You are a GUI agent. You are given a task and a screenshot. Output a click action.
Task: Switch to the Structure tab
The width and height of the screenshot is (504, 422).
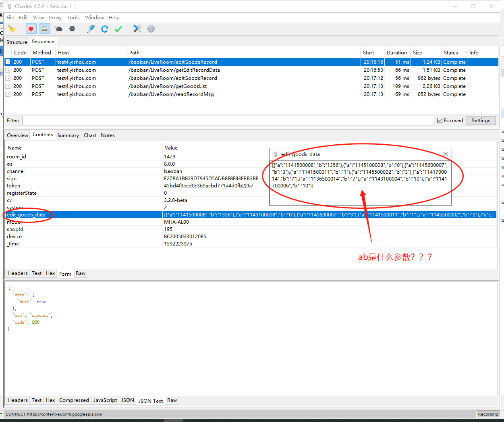pos(17,42)
